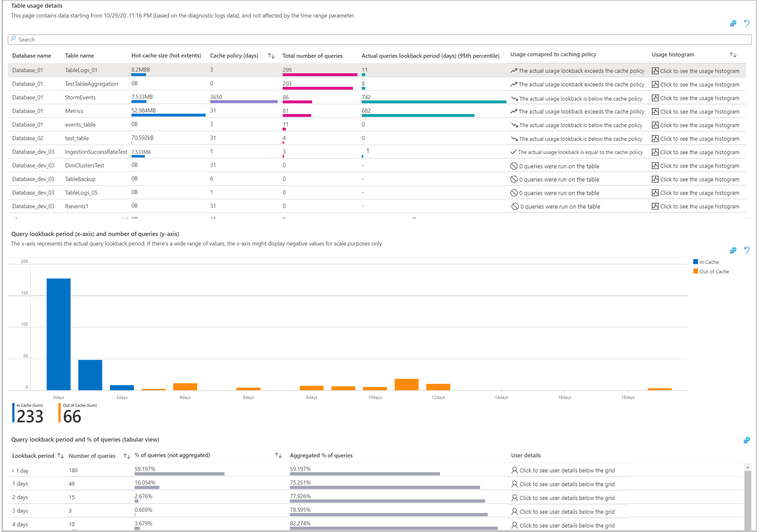Screen dimensions: 763x532
Task: Toggle the In Cache legend entry
Action: [x=706, y=262]
